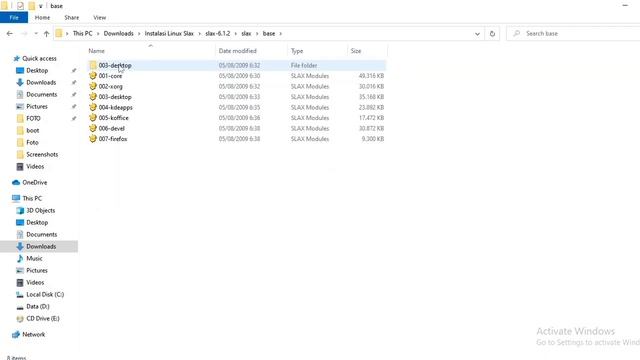Click This PC in breadcrumb path
This screenshot has width=640, height=360.
pos(82,33)
